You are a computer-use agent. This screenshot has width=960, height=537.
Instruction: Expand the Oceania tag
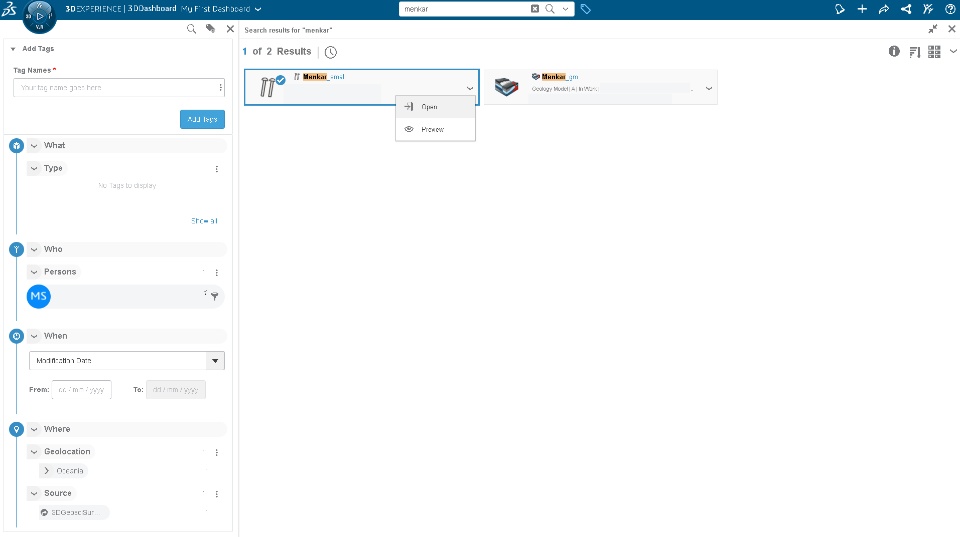click(x=47, y=471)
